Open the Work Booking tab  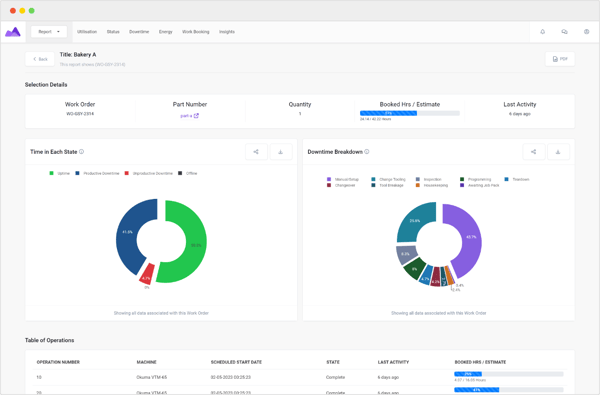[x=196, y=32]
